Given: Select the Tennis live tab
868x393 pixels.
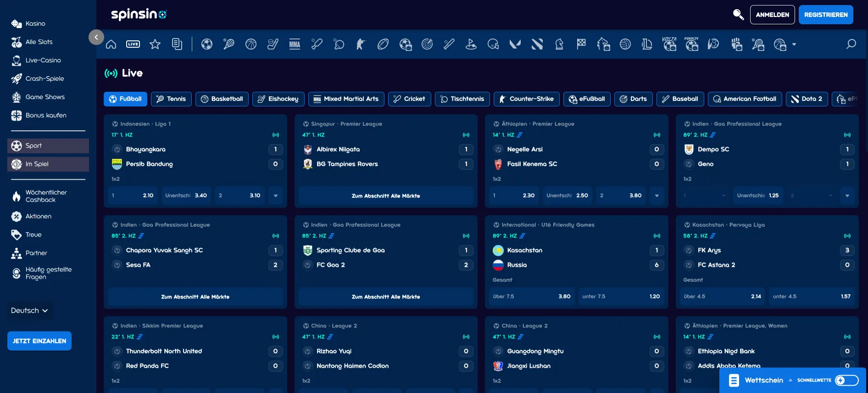Looking at the screenshot, I should click(171, 99).
